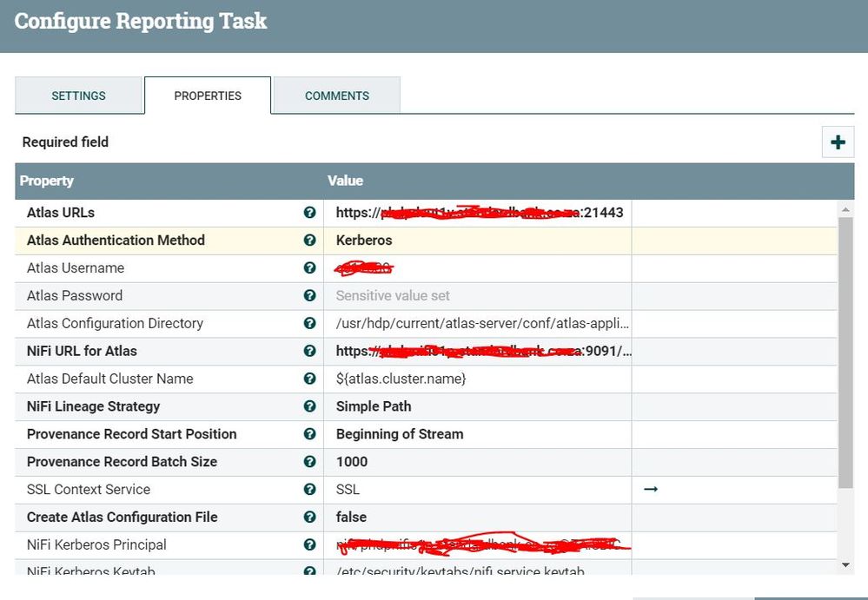The width and height of the screenshot is (868, 600).
Task: Open help for the Atlas Password property
Action: pyautogui.click(x=310, y=295)
